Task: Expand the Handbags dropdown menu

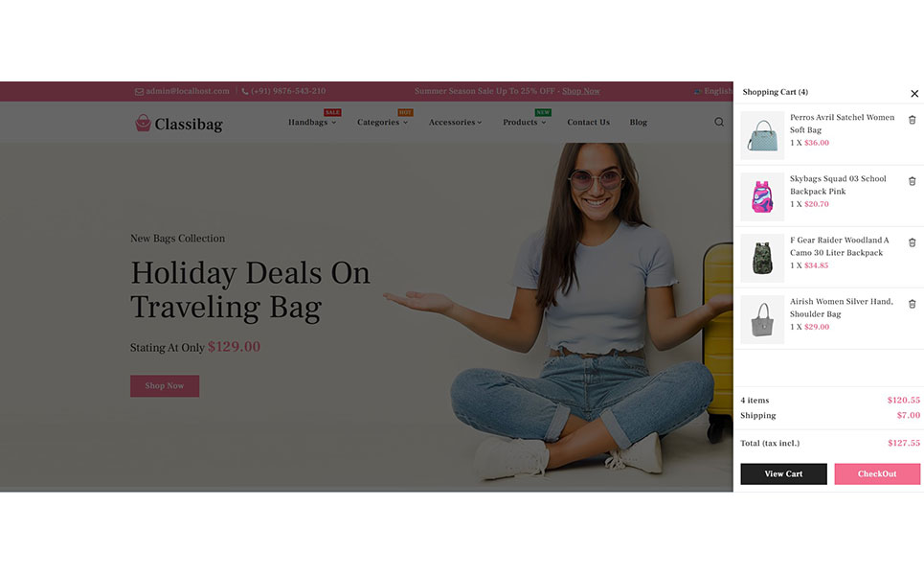Action: click(312, 122)
